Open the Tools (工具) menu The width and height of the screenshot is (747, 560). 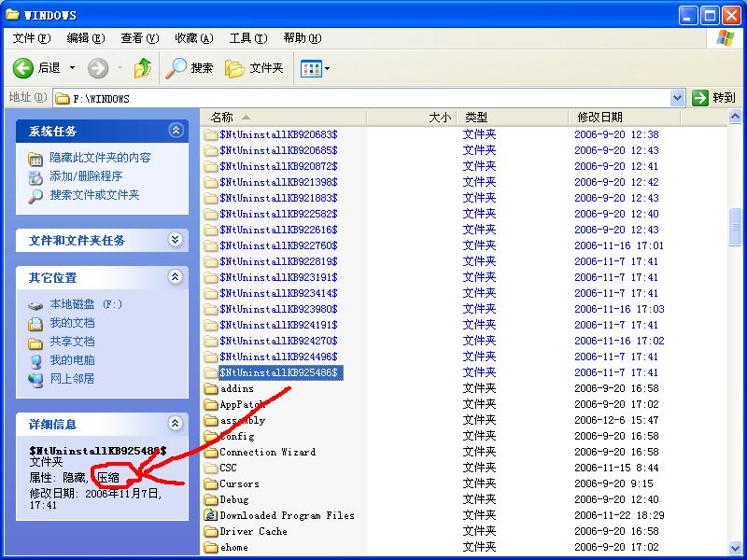click(x=248, y=37)
